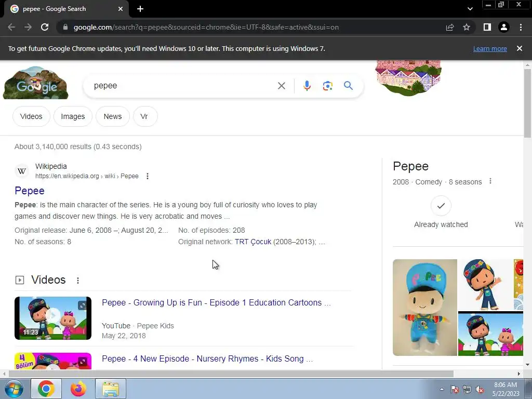Click the vertical scrollbar down arrow

tap(527, 365)
